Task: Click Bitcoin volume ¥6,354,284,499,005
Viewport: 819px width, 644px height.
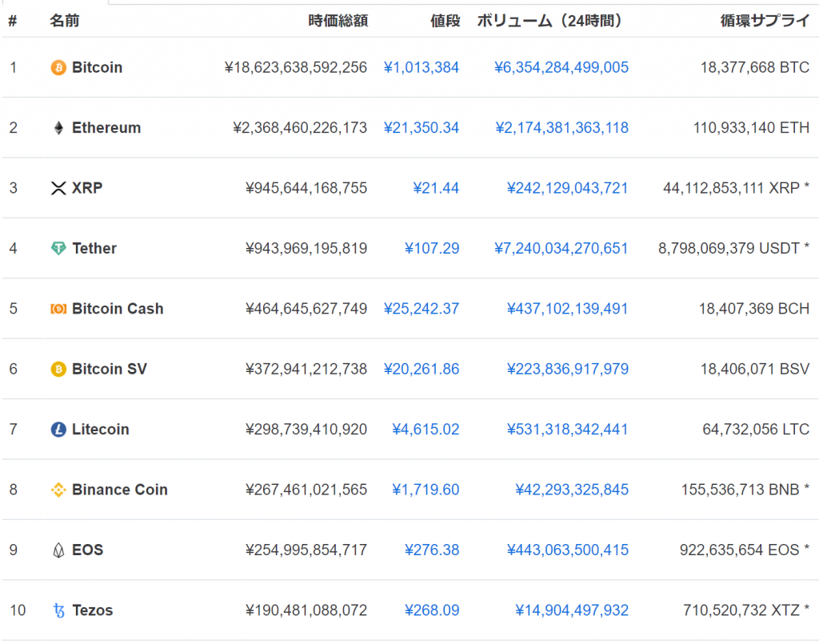Action: [561, 67]
